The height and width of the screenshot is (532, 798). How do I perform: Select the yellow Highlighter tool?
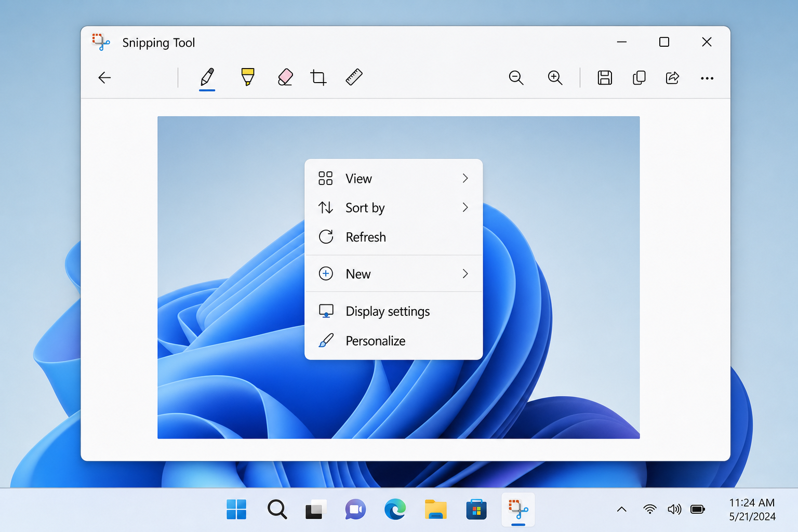248,77
